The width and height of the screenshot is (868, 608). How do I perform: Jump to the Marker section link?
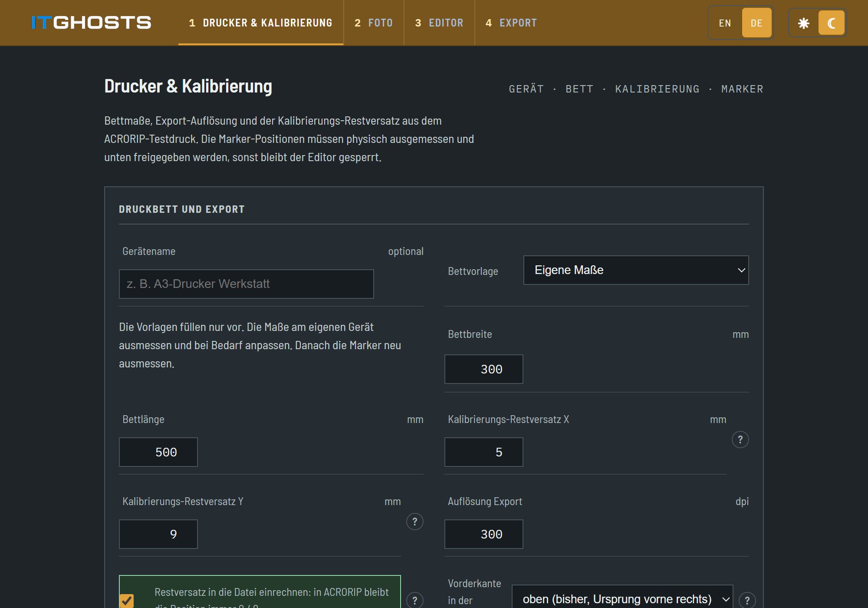[742, 89]
